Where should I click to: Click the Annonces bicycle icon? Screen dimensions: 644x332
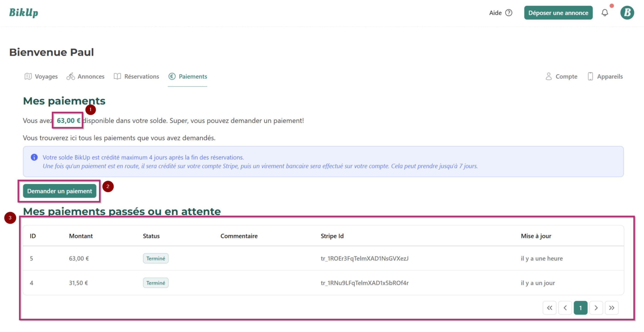click(x=70, y=76)
